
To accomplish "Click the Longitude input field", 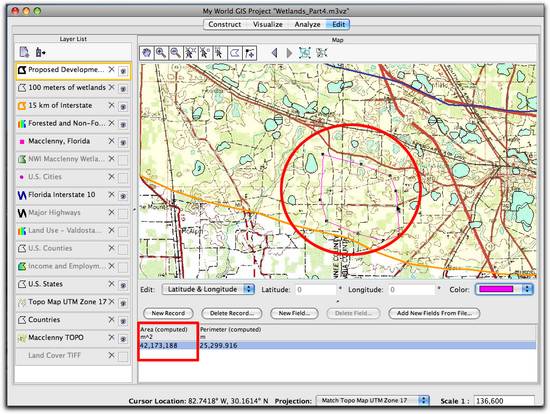I will 411,290.
